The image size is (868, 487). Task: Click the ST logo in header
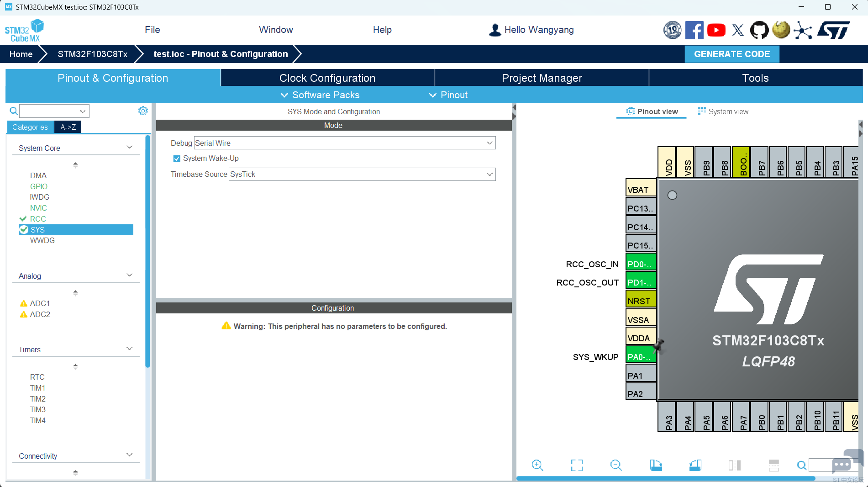click(833, 30)
